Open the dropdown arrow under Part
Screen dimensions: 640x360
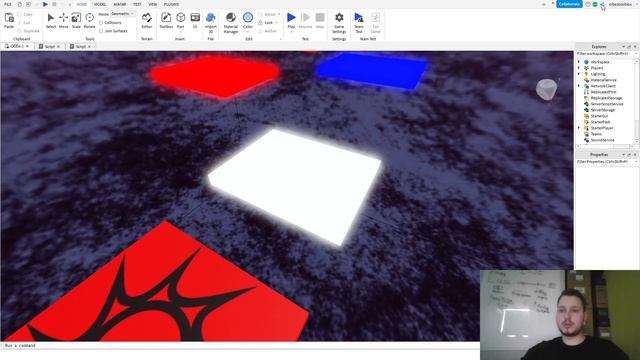180,32
